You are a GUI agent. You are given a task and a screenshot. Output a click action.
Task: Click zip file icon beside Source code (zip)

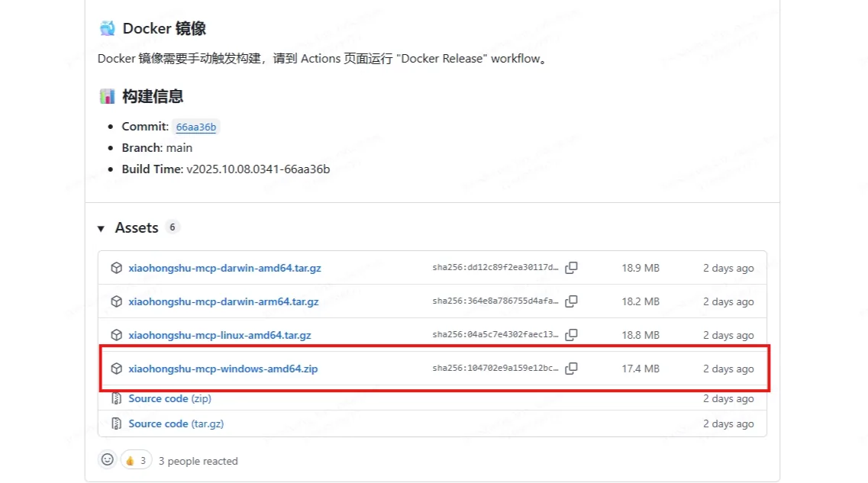tap(116, 398)
